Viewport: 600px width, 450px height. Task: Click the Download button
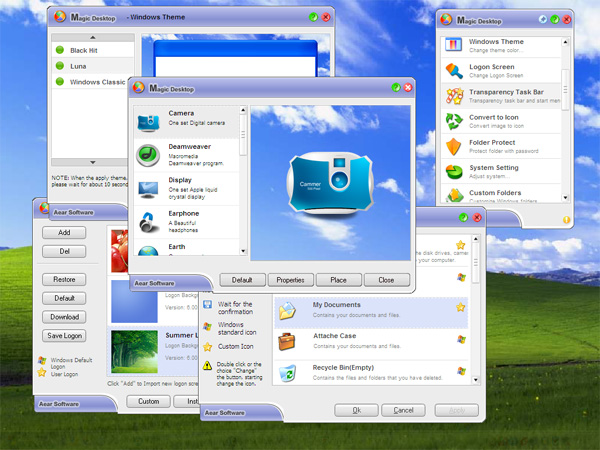click(64, 317)
